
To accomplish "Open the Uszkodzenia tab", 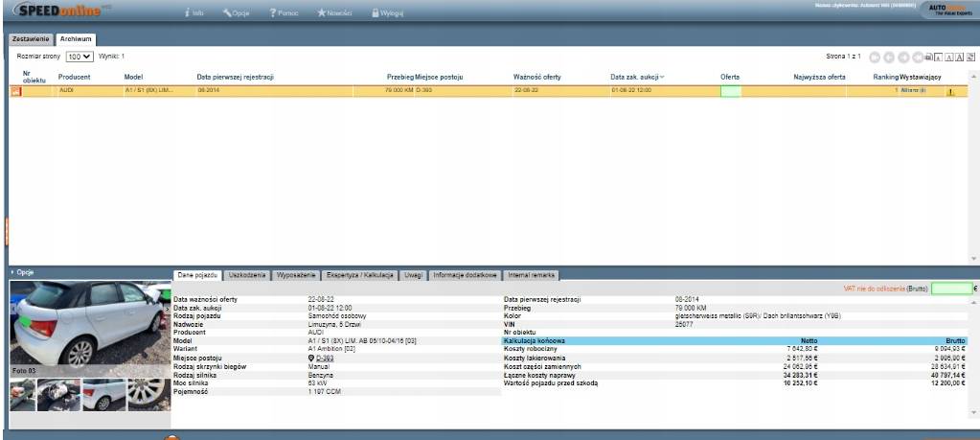I will tap(247, 275).
